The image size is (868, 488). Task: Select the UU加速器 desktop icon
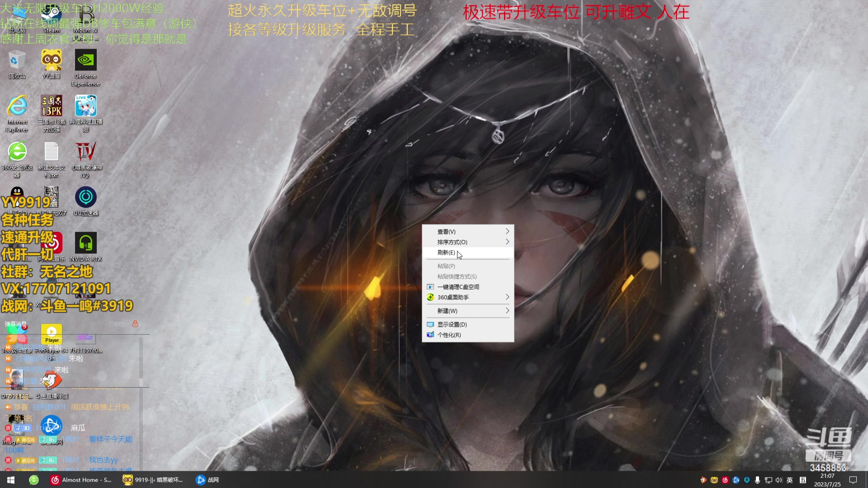(x=85, y=202)
